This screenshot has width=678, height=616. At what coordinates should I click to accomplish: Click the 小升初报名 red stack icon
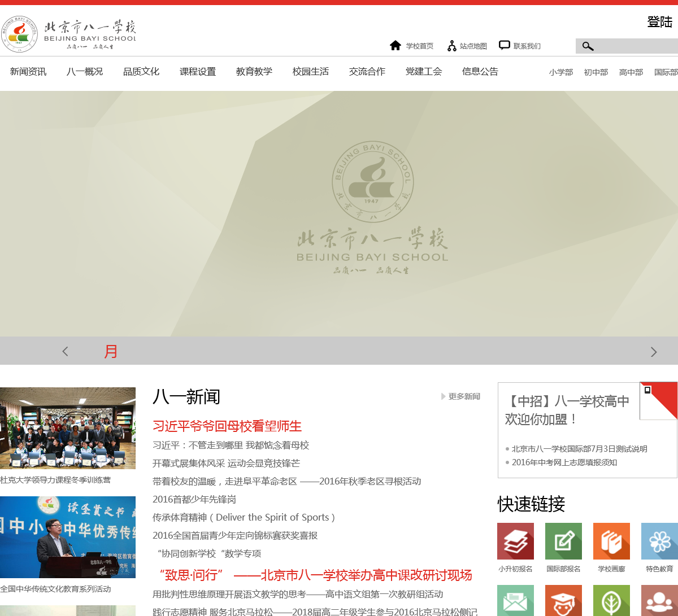click(x=515, y=541)
